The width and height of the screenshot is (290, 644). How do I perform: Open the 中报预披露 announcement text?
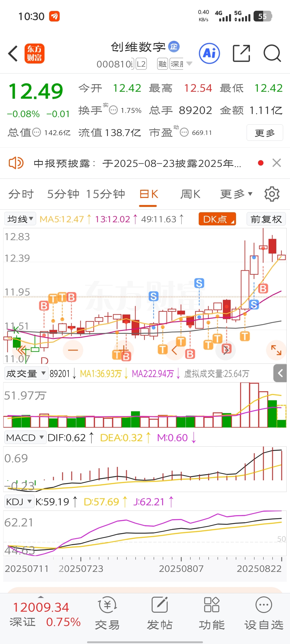click(x=137, y=163)
